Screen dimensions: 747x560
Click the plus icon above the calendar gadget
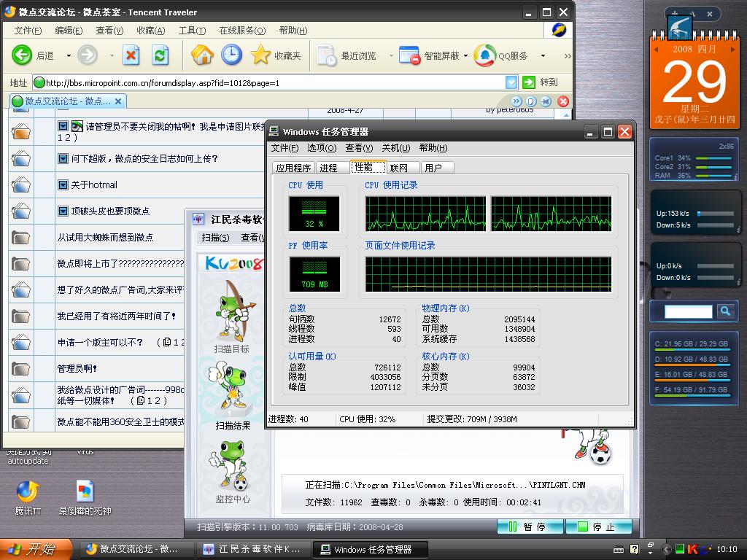click(675, 15)
